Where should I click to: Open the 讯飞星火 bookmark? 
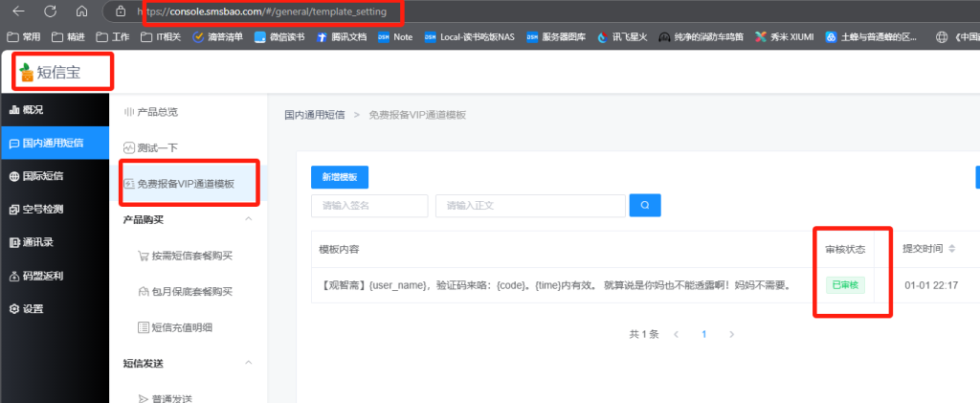click(x=622, y=37)
